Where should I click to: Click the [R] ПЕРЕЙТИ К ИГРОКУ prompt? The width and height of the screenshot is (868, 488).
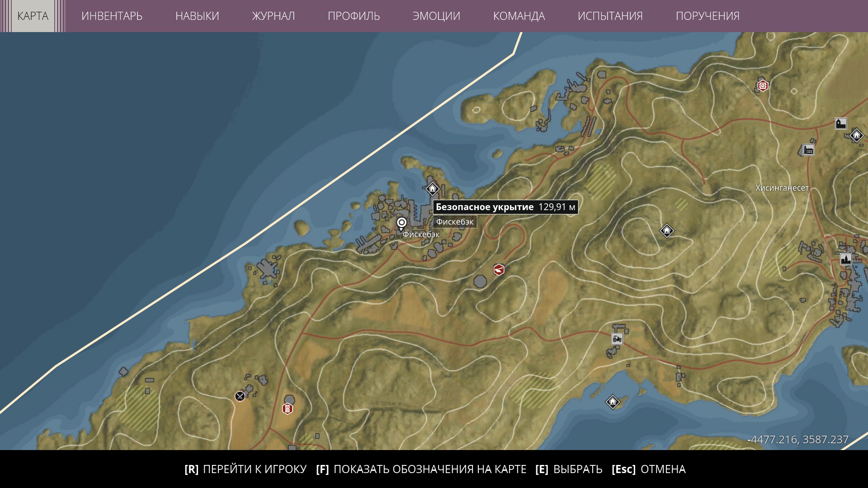click(245, 469)
